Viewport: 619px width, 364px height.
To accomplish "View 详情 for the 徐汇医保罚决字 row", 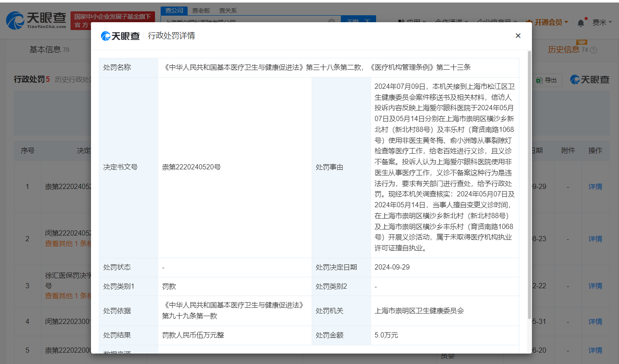I will click(595, 286).
